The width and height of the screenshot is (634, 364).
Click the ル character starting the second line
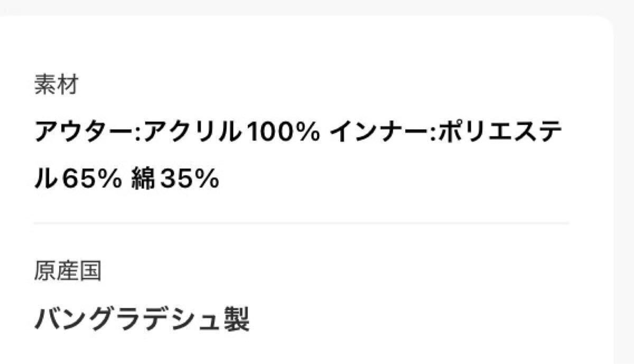coord(45,180)
